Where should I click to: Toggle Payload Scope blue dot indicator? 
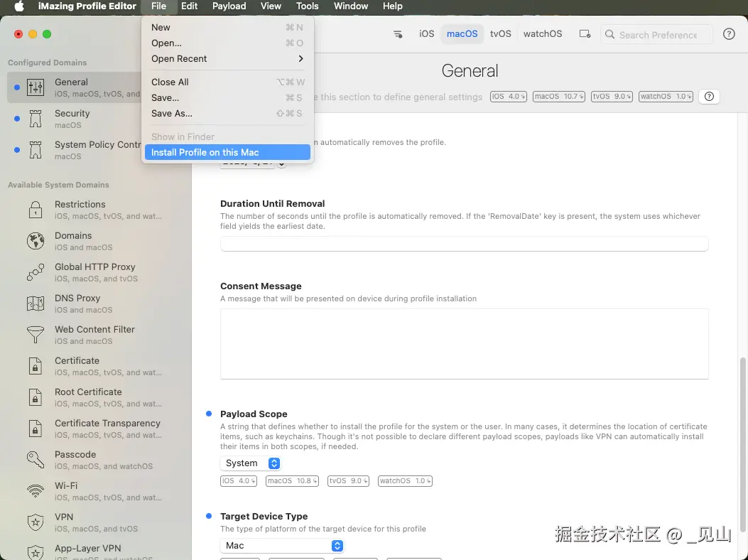pyautogui.click(x=208, y=414)
